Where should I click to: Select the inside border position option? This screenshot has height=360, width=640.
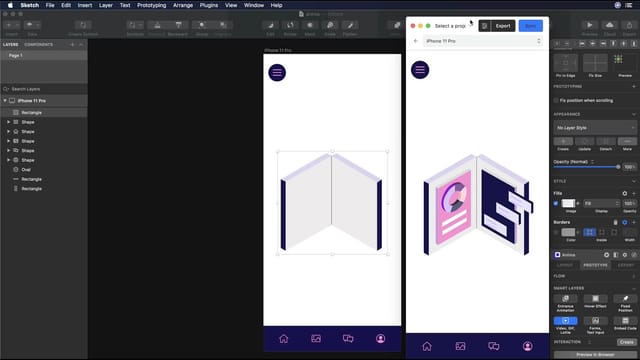pos(589,233)
